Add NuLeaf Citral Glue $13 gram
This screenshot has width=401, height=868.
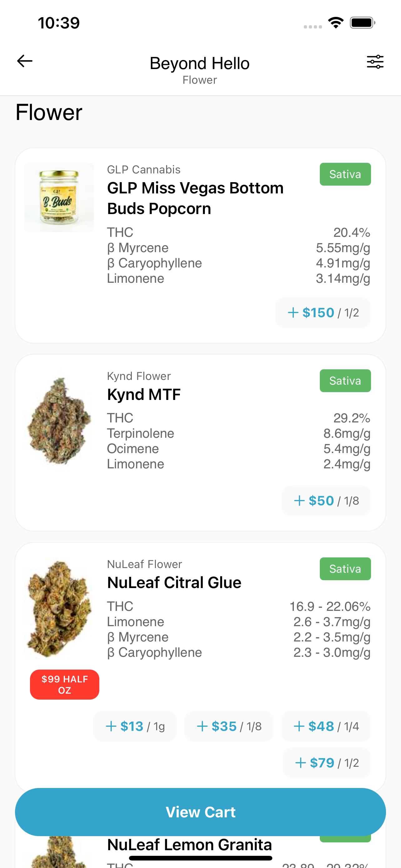point(135,726)
